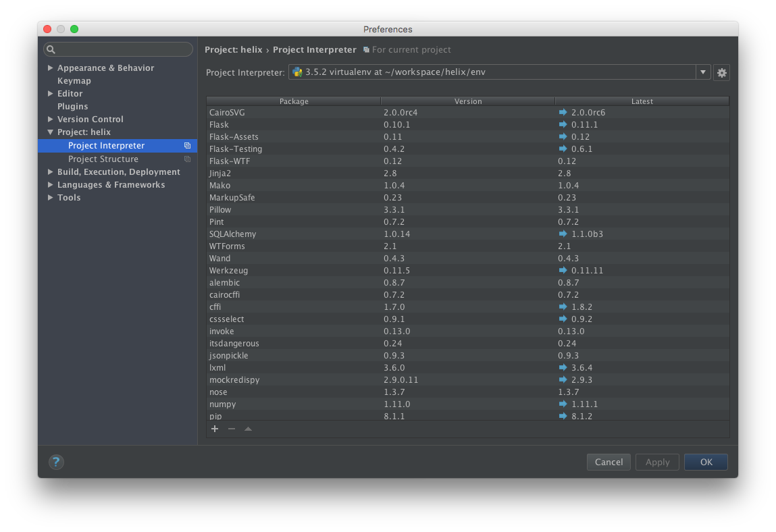The image size is (776, 532).
Task: Sort by the Package column header
Action: pyautogui.click(x=294, y=101)
